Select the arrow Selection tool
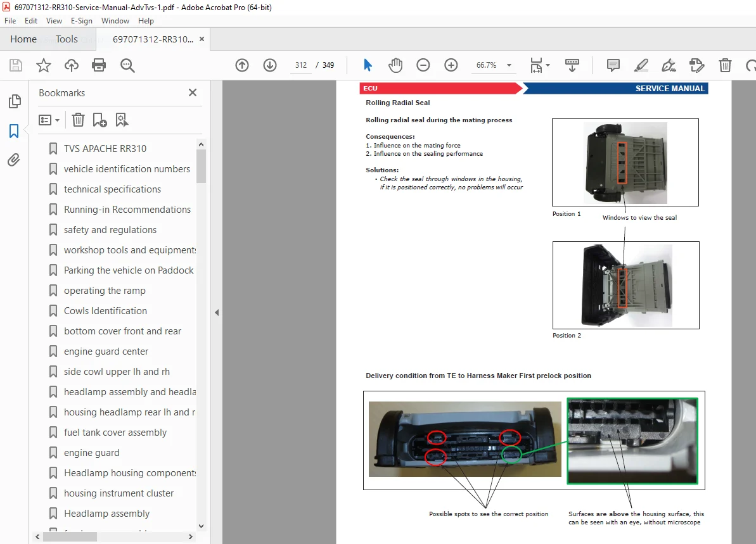This screenshot has width=756, height=544. tap(368, 65)
